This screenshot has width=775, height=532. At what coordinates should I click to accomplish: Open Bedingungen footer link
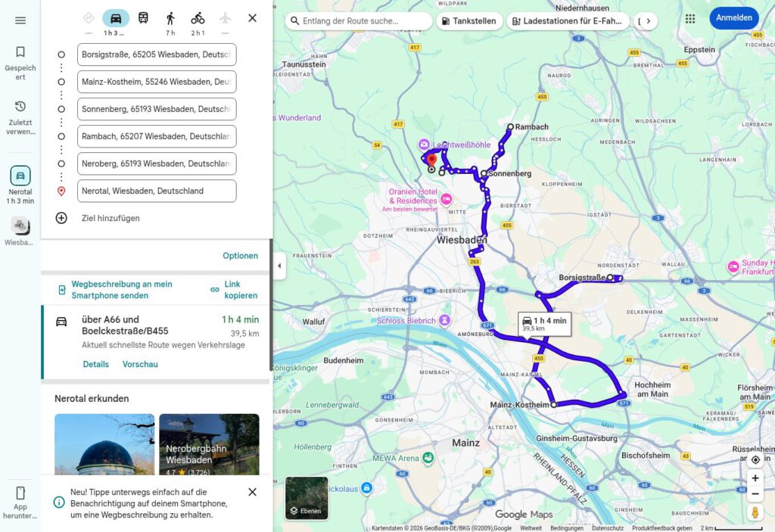[567, 528]
